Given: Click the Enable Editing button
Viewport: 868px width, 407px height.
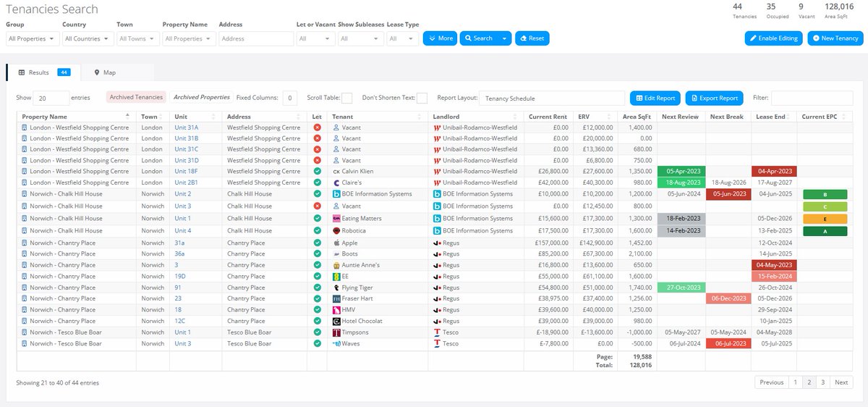Looking at the screenshot, I should 773,38.
